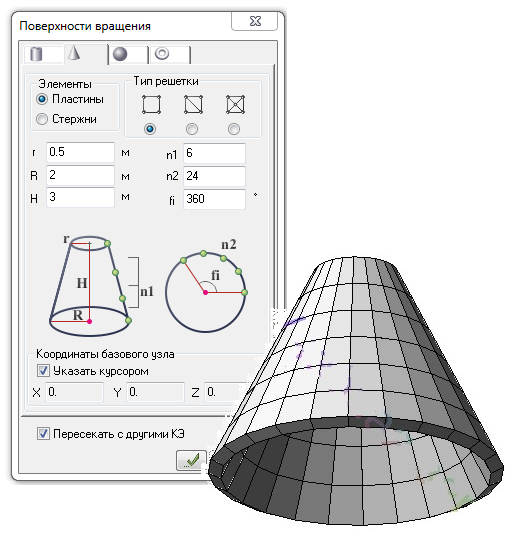
Task: Close the Поверхности вращения dialog
Action: 255,21
